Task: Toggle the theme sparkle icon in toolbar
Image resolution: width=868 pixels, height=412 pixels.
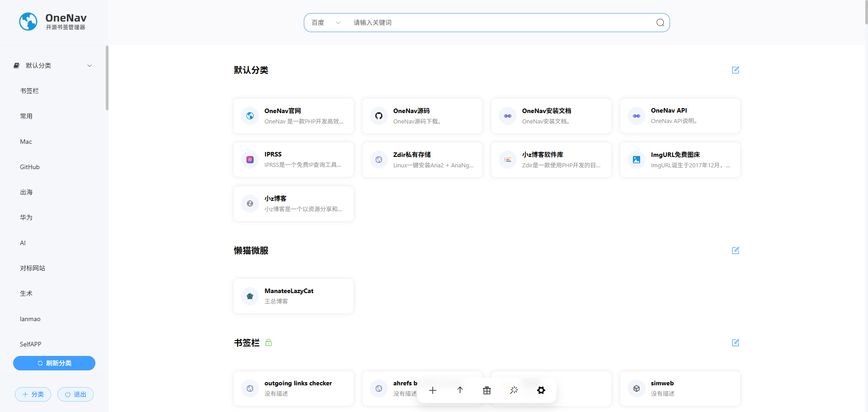Action: (x=514, y=390)
